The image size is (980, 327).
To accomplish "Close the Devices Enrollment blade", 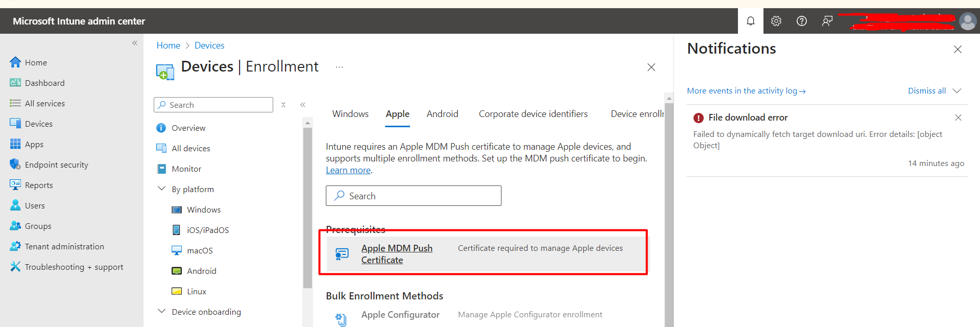I will point(651,67).
